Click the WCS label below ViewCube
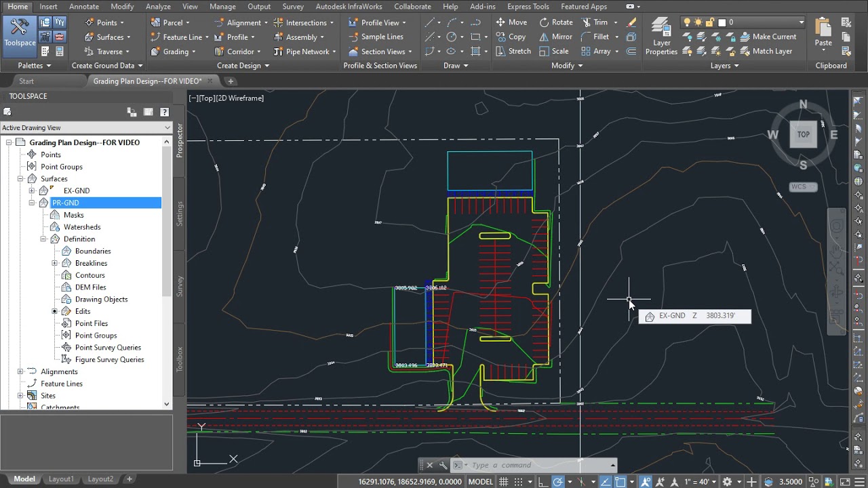The height and width of the screenshot is (488, 868). 803,187
